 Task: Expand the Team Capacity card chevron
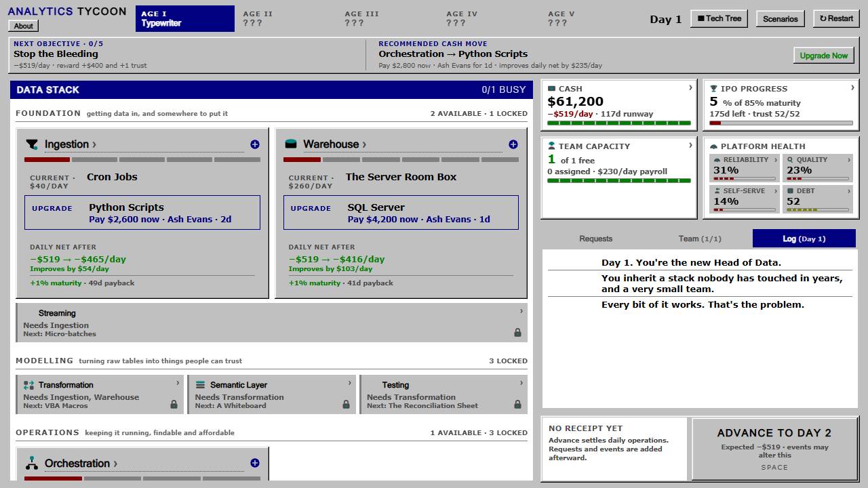point(690,145)
